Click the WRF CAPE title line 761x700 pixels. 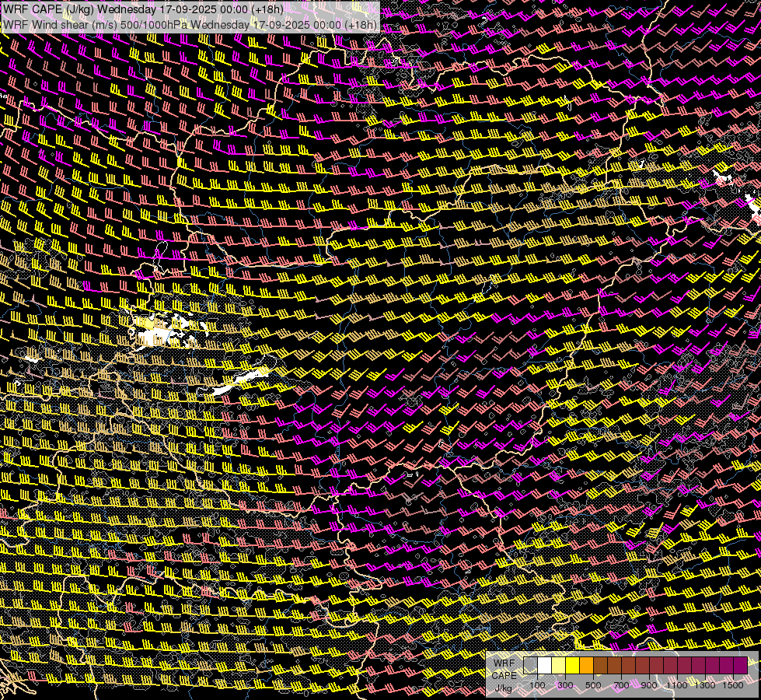pyautogui.click(x=143, y=9)
